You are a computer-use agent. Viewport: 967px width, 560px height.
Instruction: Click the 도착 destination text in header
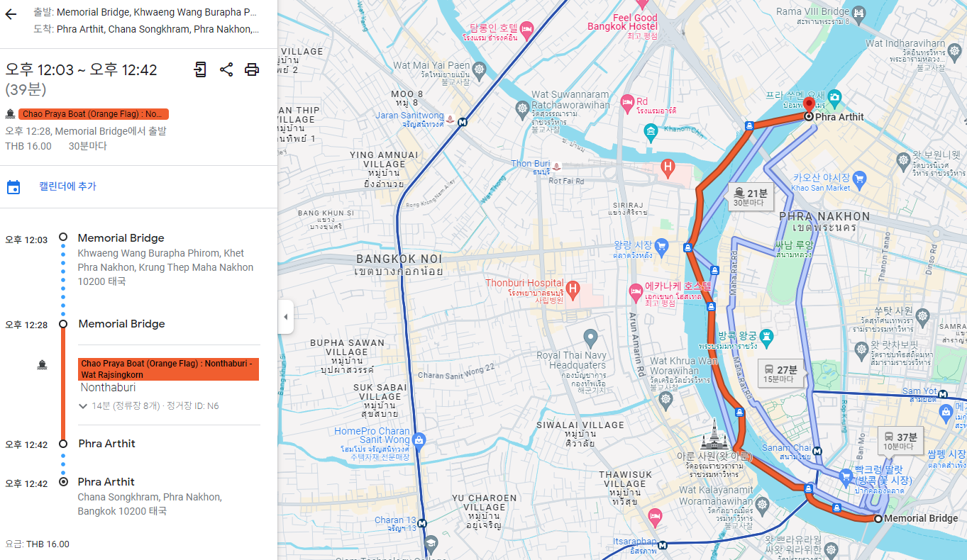coord(146,29)
